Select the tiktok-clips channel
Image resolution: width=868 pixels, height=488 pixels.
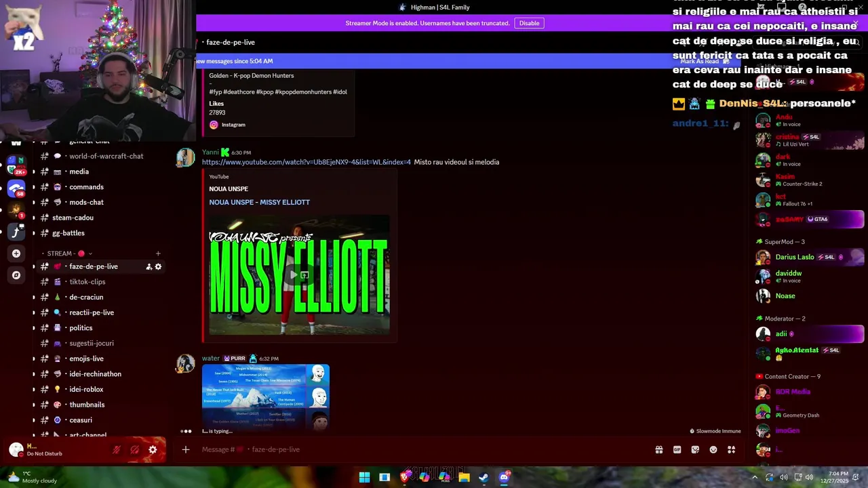click(87, 282)
